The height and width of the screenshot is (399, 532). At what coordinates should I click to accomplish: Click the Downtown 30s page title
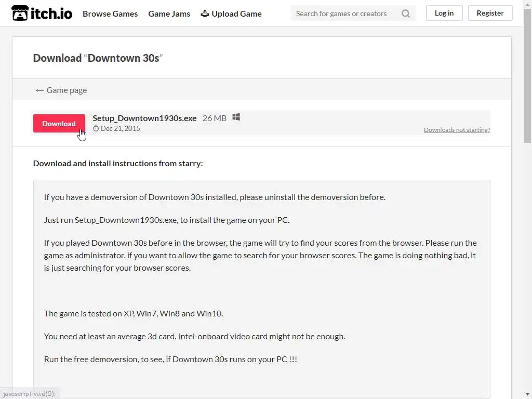click(123, 58)
